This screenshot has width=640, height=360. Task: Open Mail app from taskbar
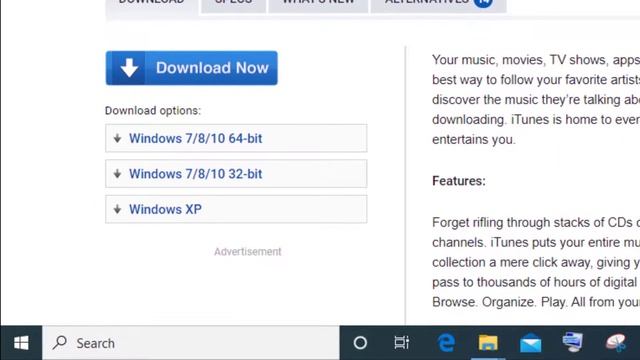coord(531,343)
